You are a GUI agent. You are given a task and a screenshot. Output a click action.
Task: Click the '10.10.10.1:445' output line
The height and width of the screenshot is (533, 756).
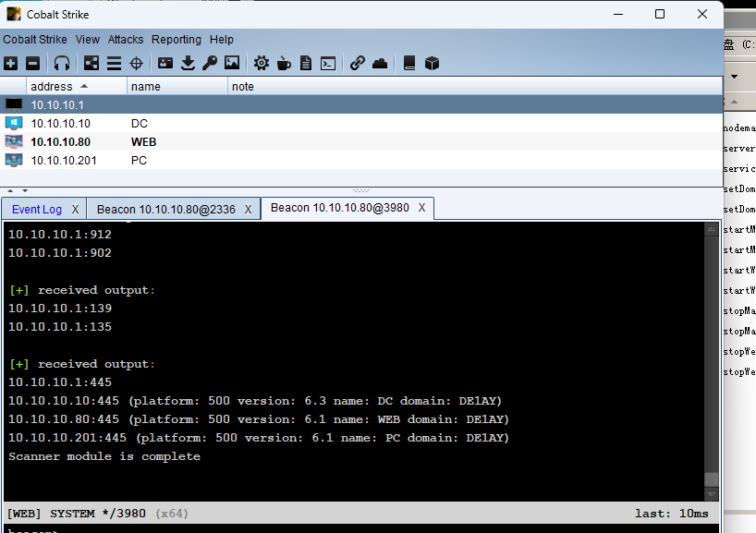[60, 382]
